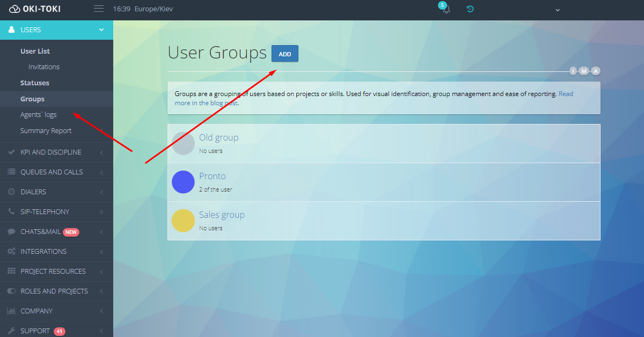Select the 'M' round filter badge

584,71
